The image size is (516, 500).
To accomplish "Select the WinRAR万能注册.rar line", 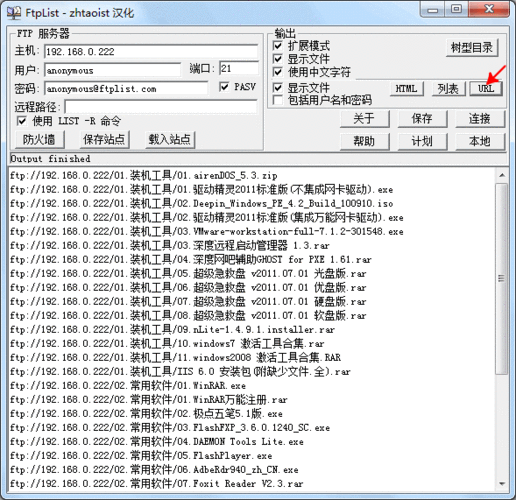I will [149, 400].
